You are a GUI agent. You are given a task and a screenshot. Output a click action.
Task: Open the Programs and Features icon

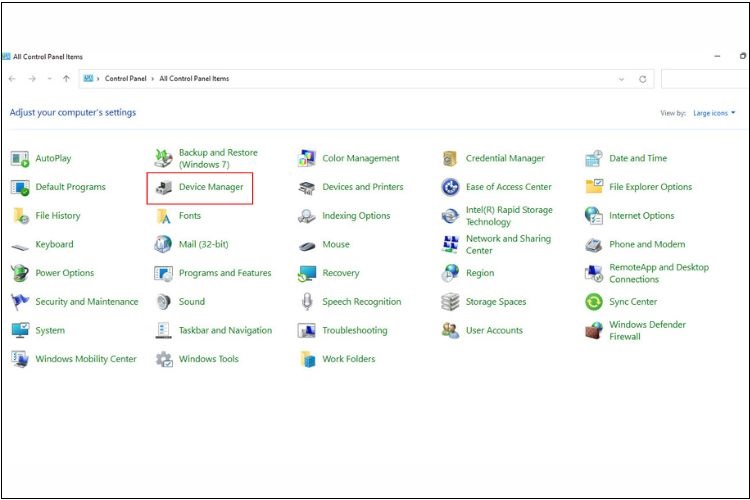pyautogui.click(x=163, y=273)
